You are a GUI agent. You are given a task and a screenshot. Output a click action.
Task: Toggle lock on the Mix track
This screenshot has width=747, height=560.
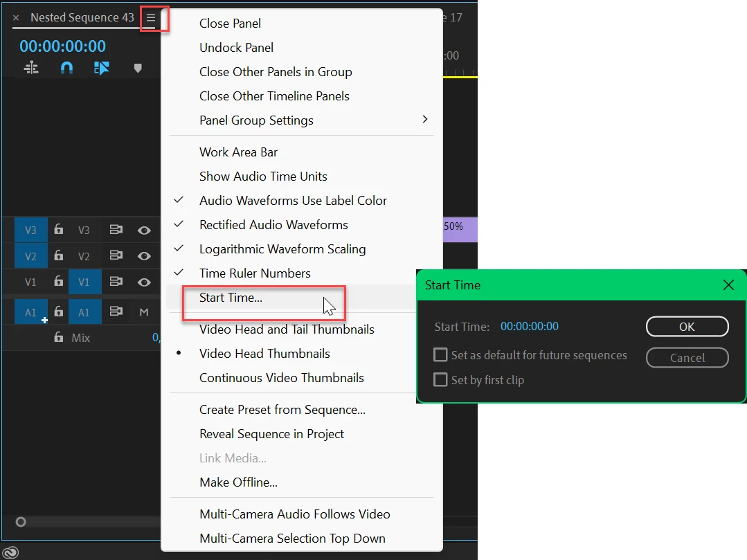pos(59,338)
